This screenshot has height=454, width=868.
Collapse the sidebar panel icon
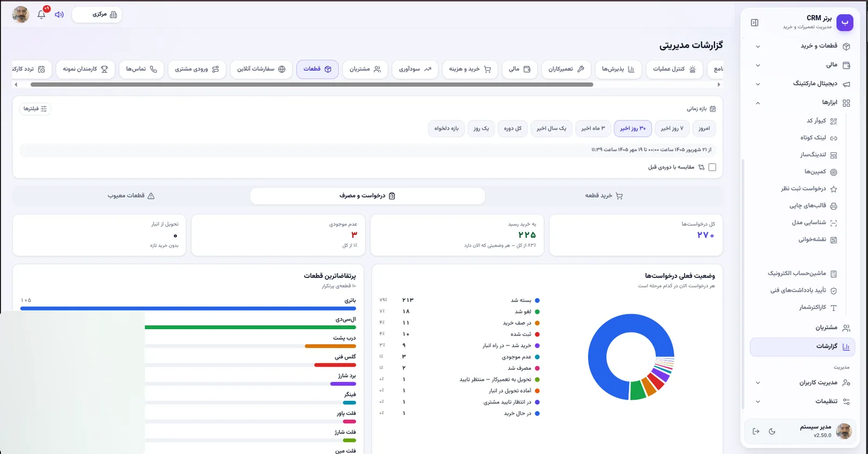point(755,23)
